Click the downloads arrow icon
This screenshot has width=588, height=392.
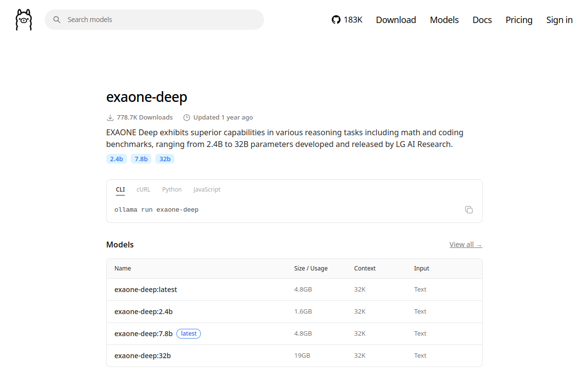tap(110, 118)
